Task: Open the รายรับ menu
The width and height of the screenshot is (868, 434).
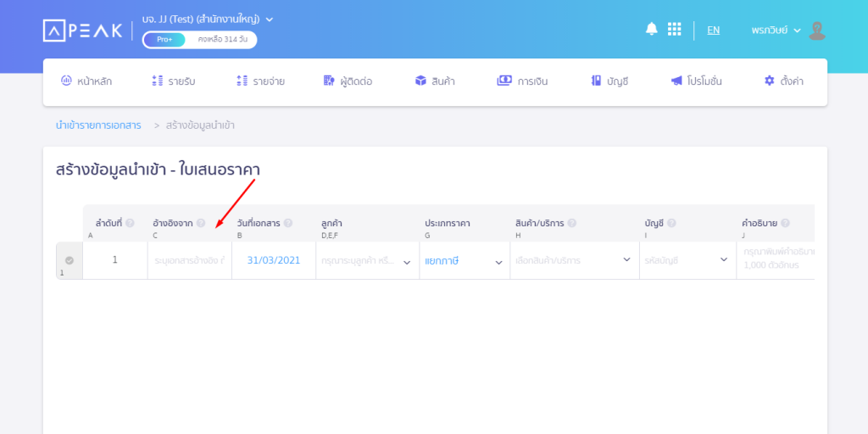Action: coord(174,81)
